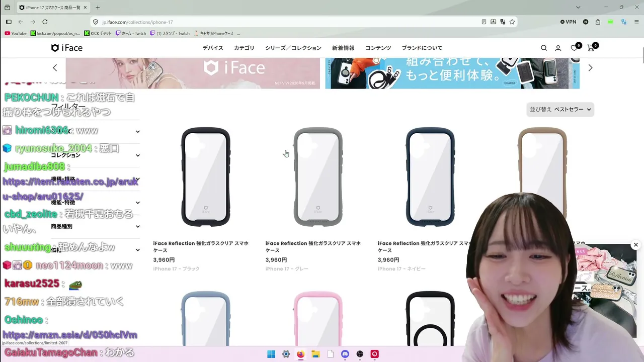
Task: Open the tab list dropdown arrow
Action: (x=578, y=8)
